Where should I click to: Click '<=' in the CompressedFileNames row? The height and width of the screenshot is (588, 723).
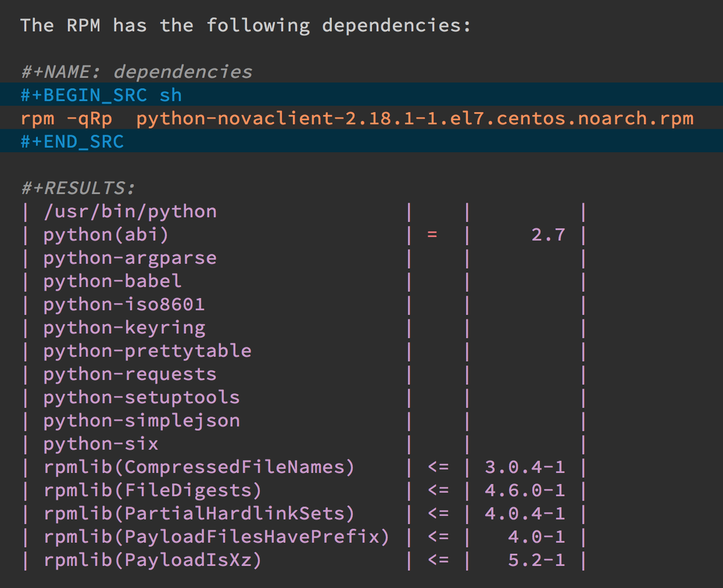[x=438, y=466]
